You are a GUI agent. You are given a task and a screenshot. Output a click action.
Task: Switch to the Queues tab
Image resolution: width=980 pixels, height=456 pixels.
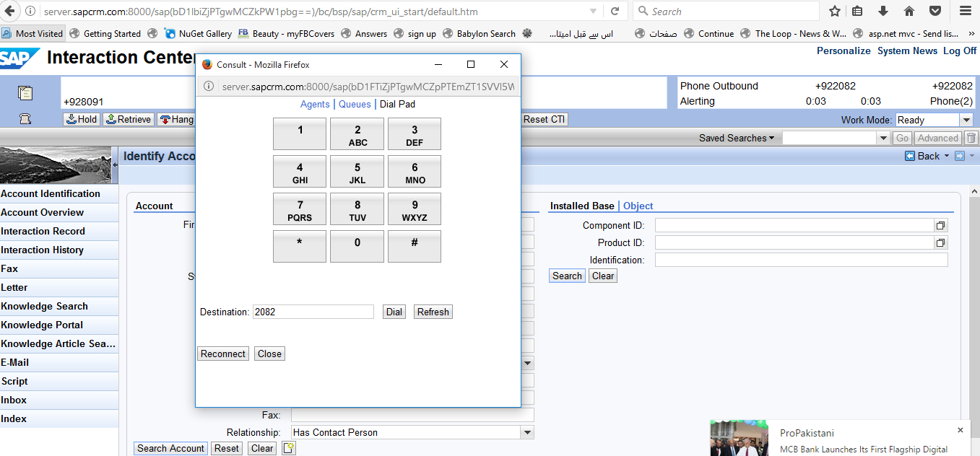(355, 104)
